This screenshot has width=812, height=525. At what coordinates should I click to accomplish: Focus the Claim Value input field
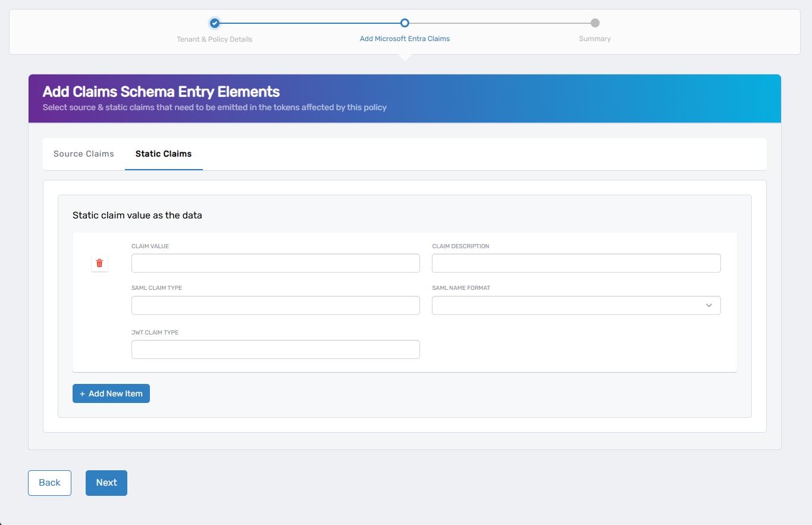point(275,263)
